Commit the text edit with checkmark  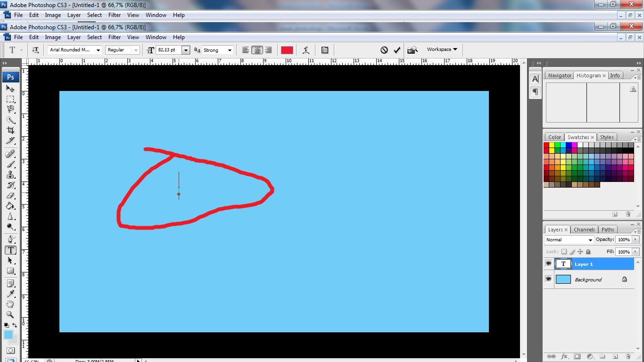397,50
